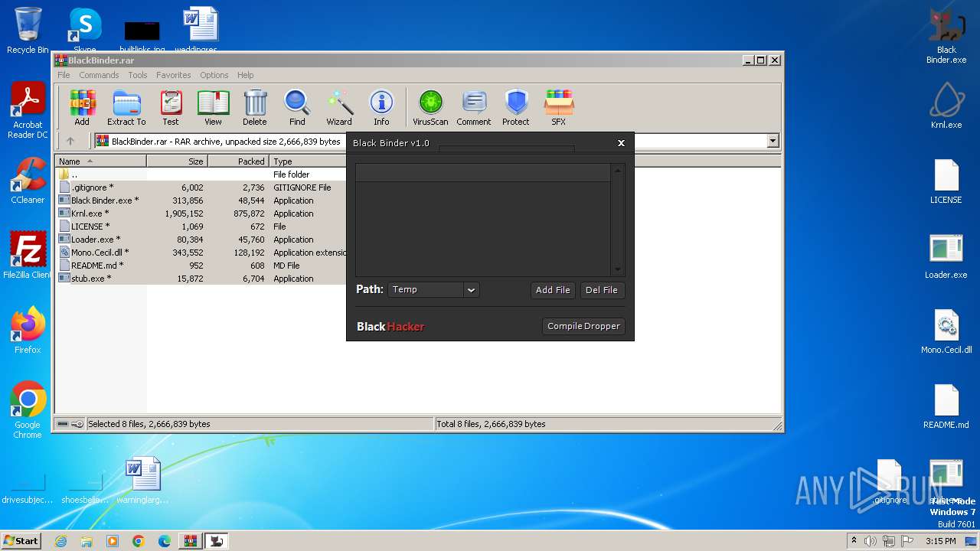Screen dimensions: 980x551
Task: Open the Commands menu
Action: click(x=99, y=75)
